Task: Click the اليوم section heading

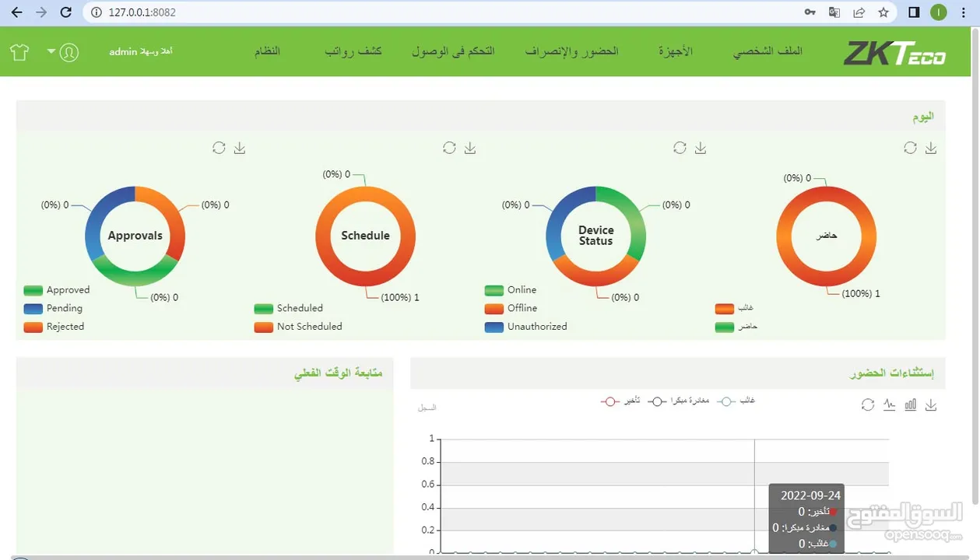Action: tap(923, 116)
